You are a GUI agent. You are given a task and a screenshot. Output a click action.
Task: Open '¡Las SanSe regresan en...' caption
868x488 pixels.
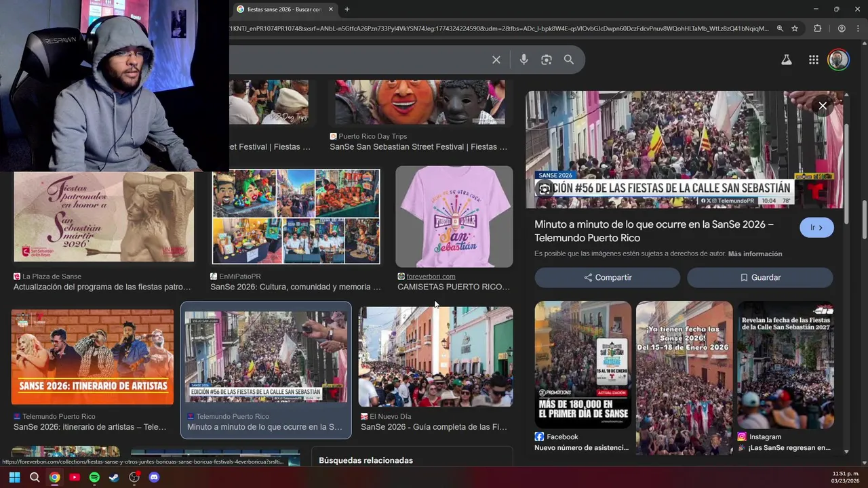[785, 448]
